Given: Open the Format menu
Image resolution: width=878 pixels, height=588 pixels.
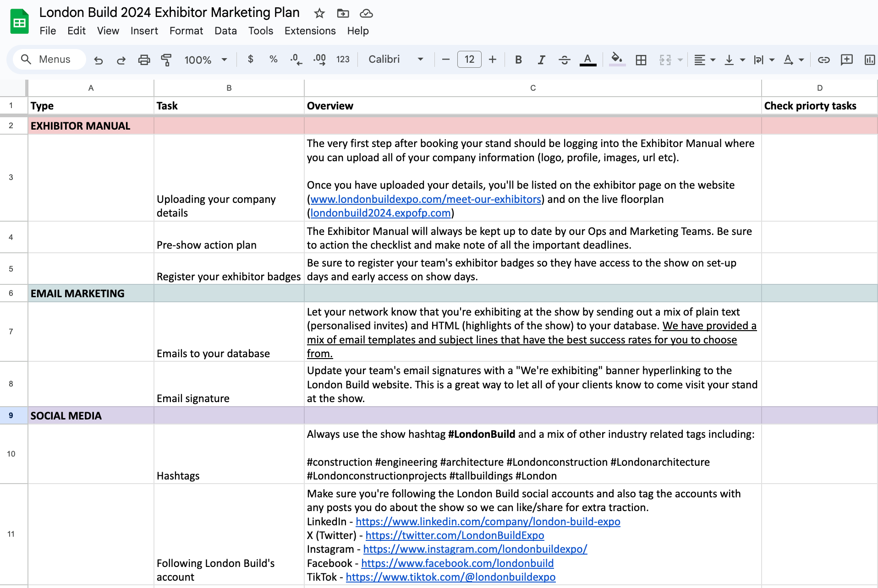Looking at the screenshot, I should pyautogui.click(x=186, y=31).
